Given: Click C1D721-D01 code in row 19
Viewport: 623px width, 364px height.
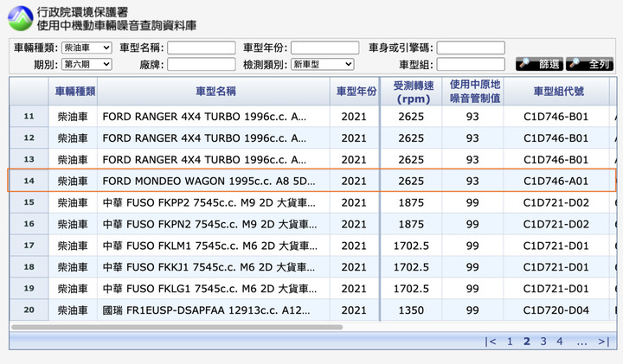Looking at the screenshot, I should [556, 289].
